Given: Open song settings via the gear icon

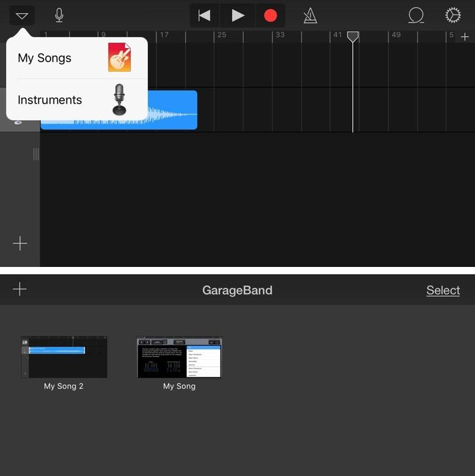Looking at the screenshot, I should point(452,15).
